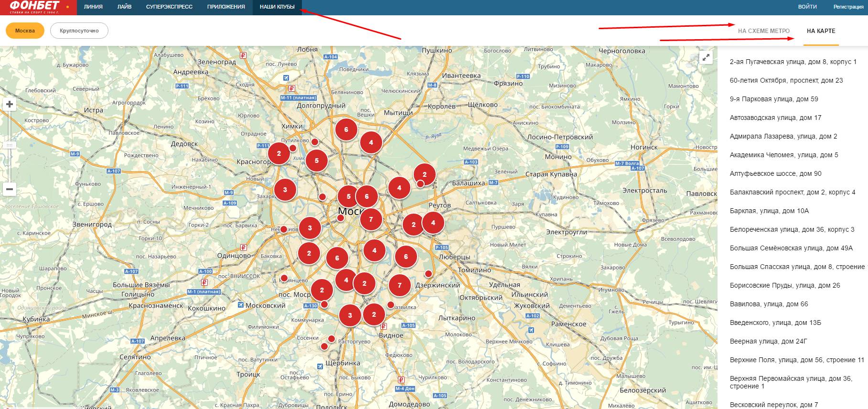Move the map zoom slider handle
The width and height of the screenshot is (868, 409).
click(10, 145)
